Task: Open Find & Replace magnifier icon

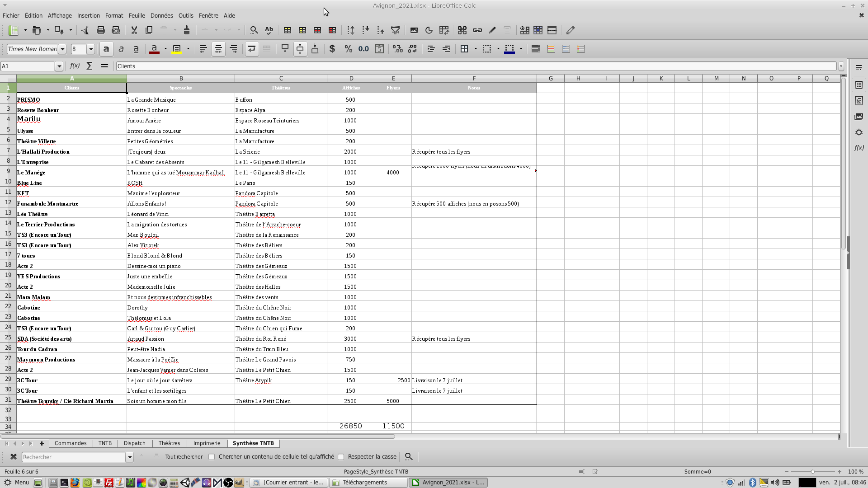Action: (254, 30)
